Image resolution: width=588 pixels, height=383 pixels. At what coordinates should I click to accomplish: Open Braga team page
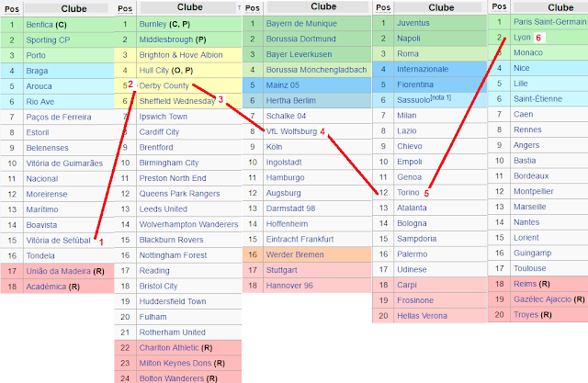click(37, 71)
